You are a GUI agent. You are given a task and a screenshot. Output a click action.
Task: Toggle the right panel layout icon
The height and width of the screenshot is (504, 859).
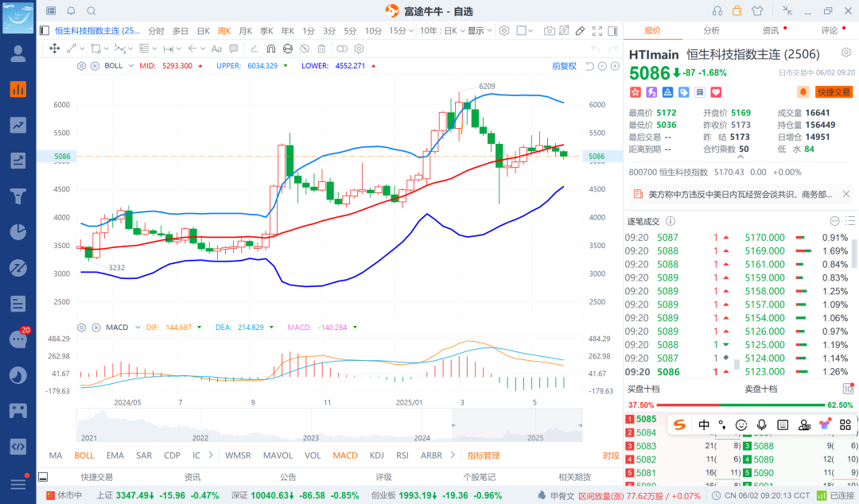[x=613, y=31]
